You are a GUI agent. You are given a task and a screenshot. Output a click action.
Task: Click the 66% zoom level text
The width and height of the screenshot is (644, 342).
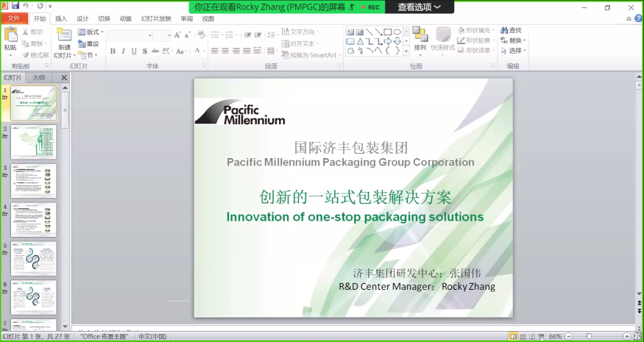coord(555,337)
